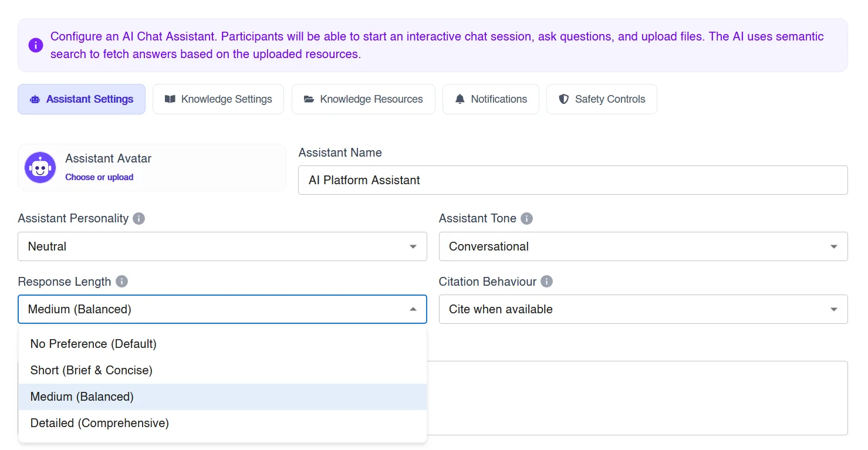Open the Safety Controls tab
The image size is (868, 450).
(x=602, y=99)
